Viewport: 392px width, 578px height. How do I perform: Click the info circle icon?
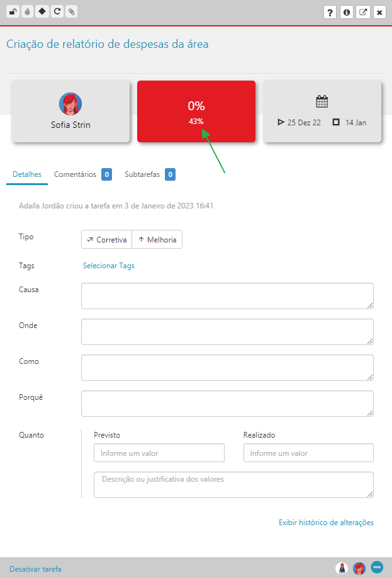347,12
